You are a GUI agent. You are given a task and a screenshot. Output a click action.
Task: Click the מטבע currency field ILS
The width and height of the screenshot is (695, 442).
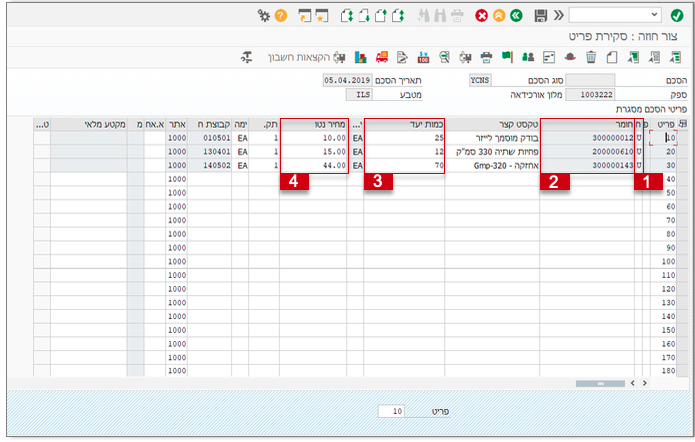point(359,94)
